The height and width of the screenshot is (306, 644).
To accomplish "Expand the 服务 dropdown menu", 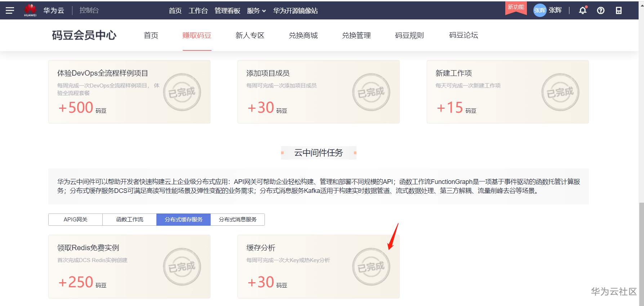I will click(x=256, y=11).
